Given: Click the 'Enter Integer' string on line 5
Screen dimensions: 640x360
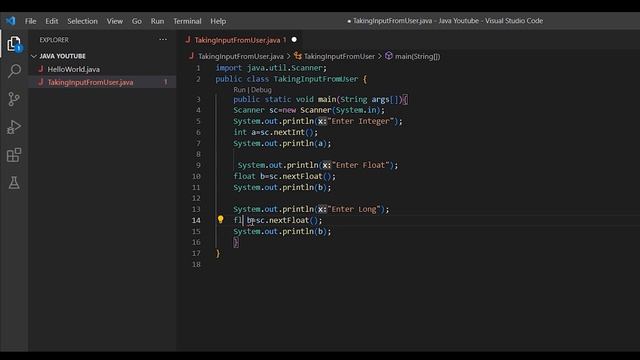Looking at the screenshot, I should [361, 121].
